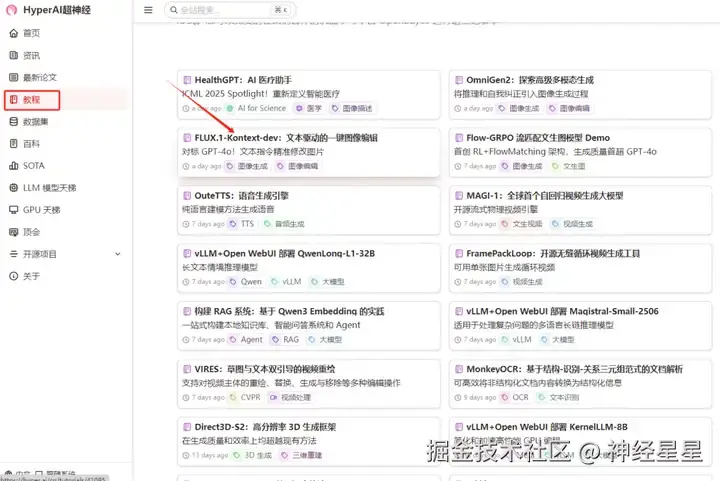
Task: Toggle the hamburger sidebar menu icon
Action: [148, 10]
